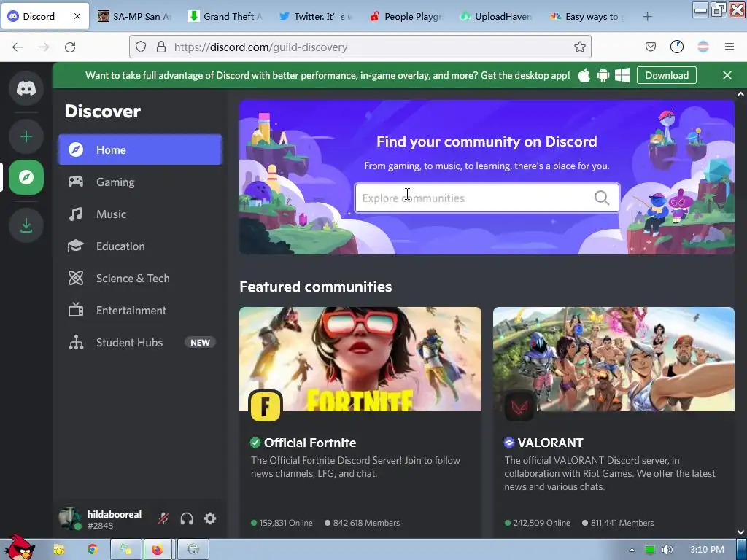747x560 pixels.
Task: Switch to Grand Theft Auto tab
Action: click(x=225, y=16)
